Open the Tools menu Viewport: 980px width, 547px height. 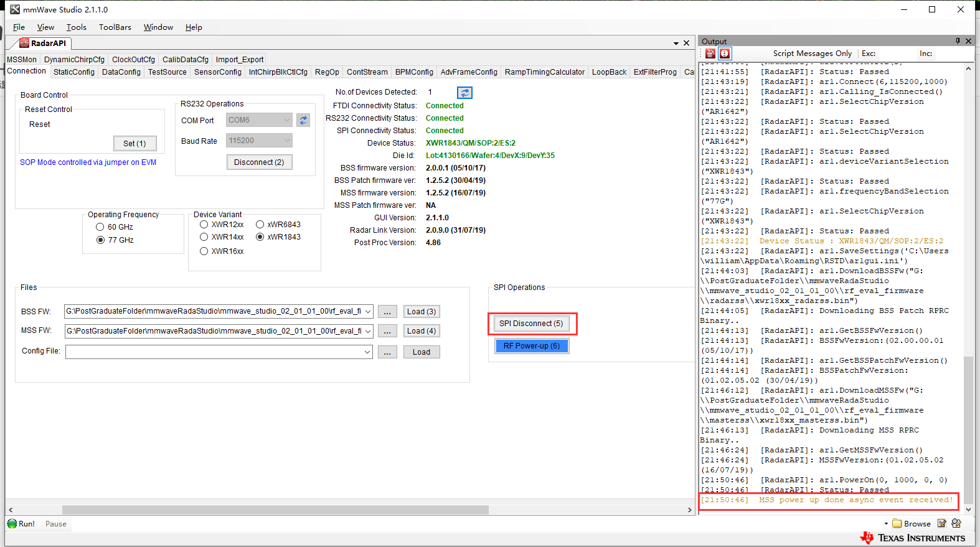click(x=77, y=27)
